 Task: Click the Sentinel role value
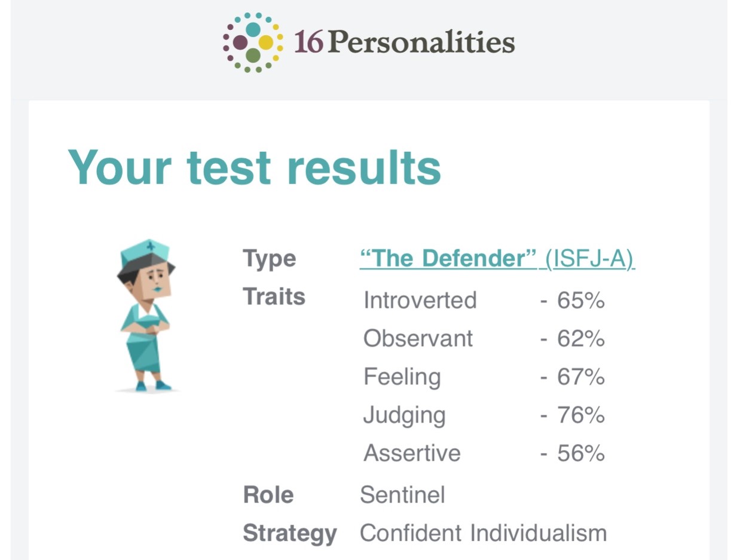point(403,495)
